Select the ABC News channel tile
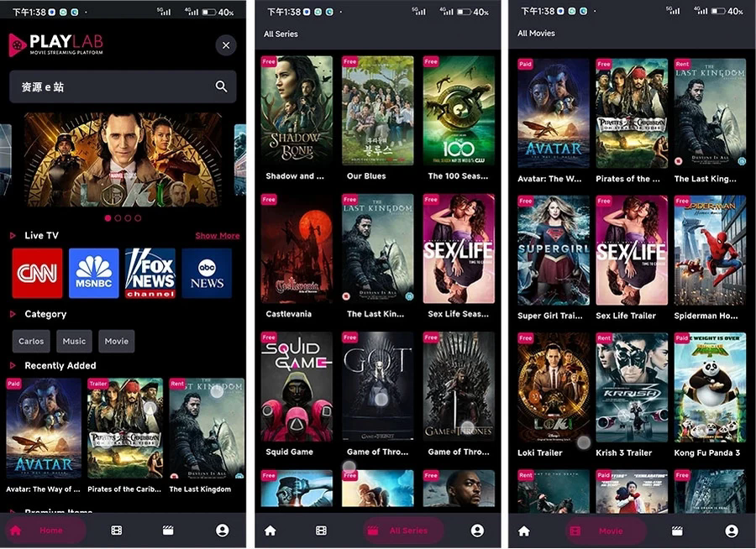 207,273
